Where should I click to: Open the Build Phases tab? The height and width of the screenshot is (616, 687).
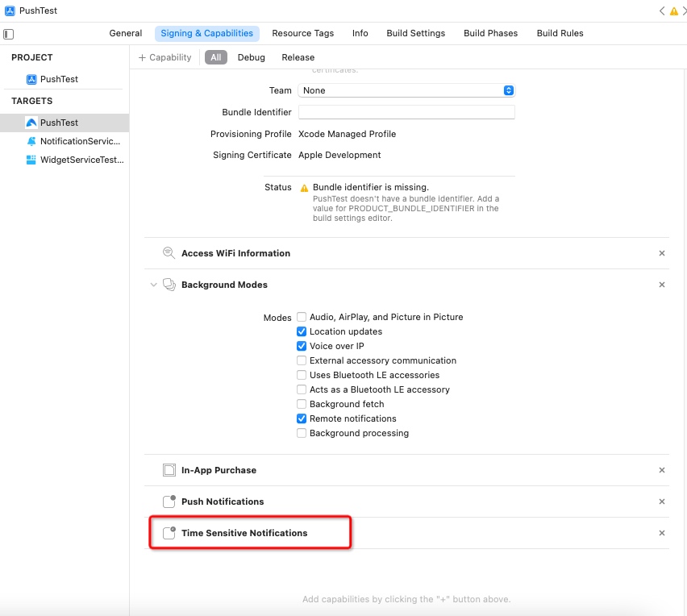(491, 33)
